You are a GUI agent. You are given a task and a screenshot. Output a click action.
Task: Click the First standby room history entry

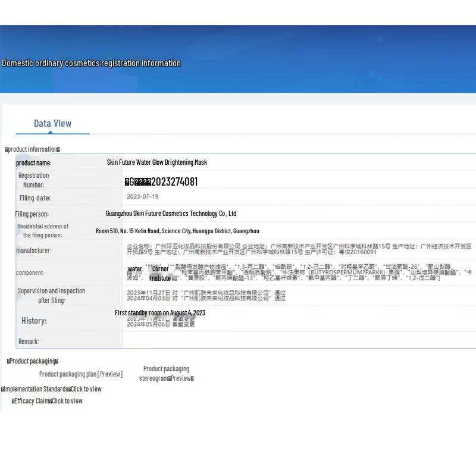[159, 313]
